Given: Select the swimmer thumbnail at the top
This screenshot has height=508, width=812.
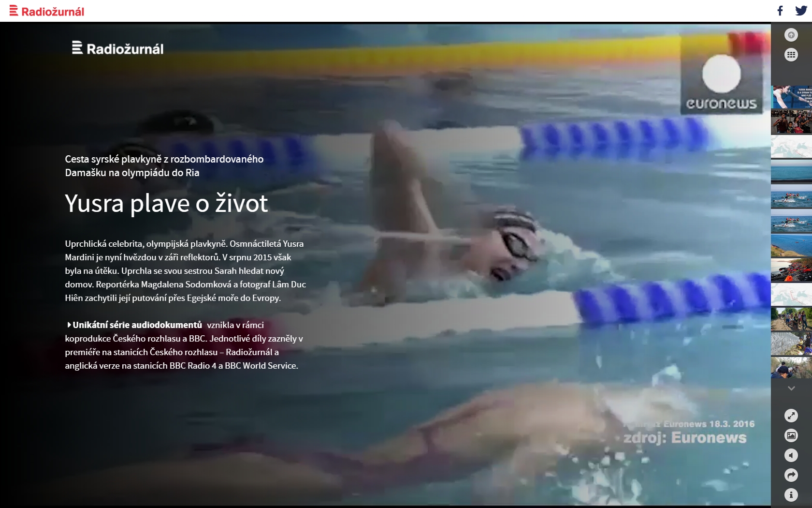Looking at the screenshot, I should click(x=791, y=97).
